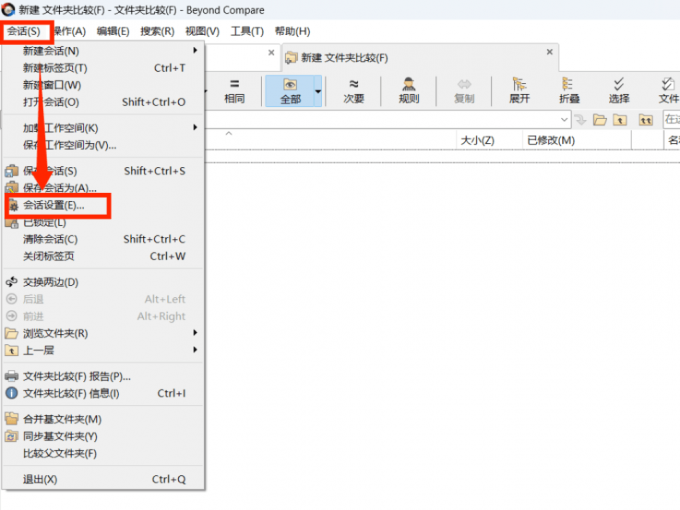Open the 编辑(E) menu
The height and width of the screenshot is (510, 680).
pos(113,31)
